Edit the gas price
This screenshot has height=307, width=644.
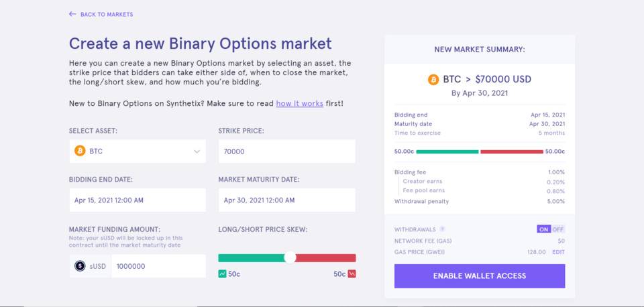558,252
